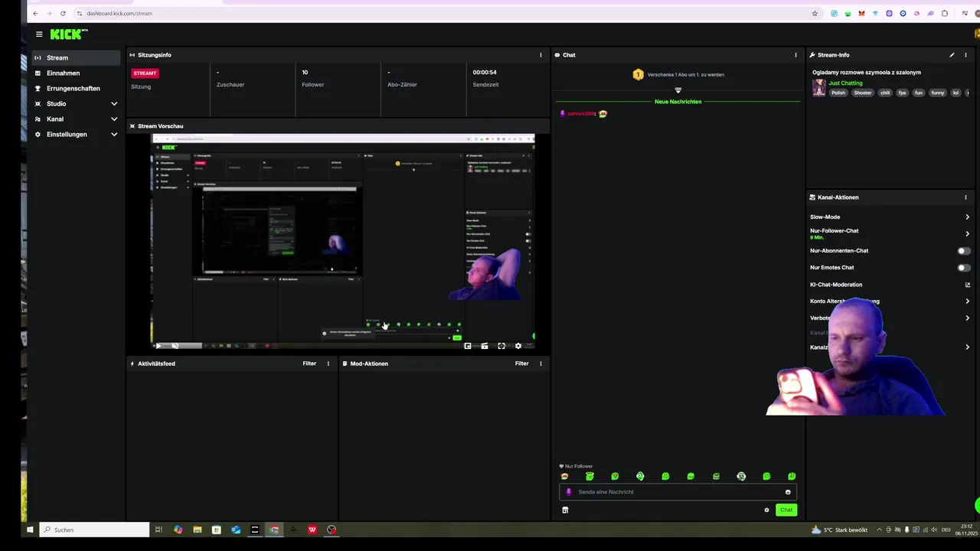Image resolution: width=980 pixels, height=551 pixels.
Task: Click the STREAMT status badge
Action: coord(145,73)
